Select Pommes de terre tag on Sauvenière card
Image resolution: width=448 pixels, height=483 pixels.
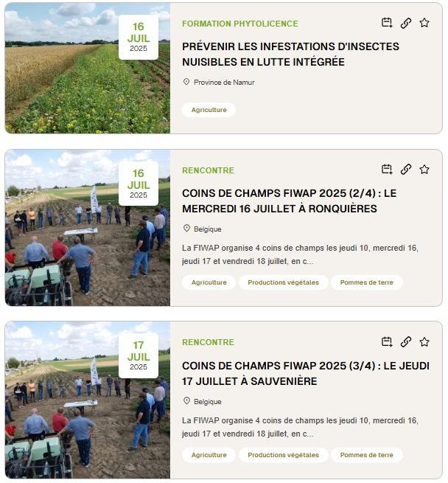366,455
